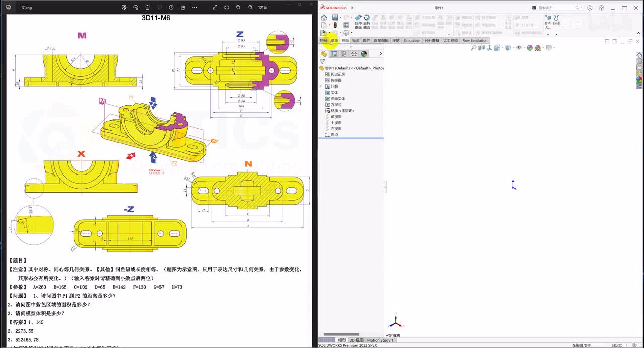Click the File properties icon
Viewport: 644px width, 348px height.
coord(346,25)
